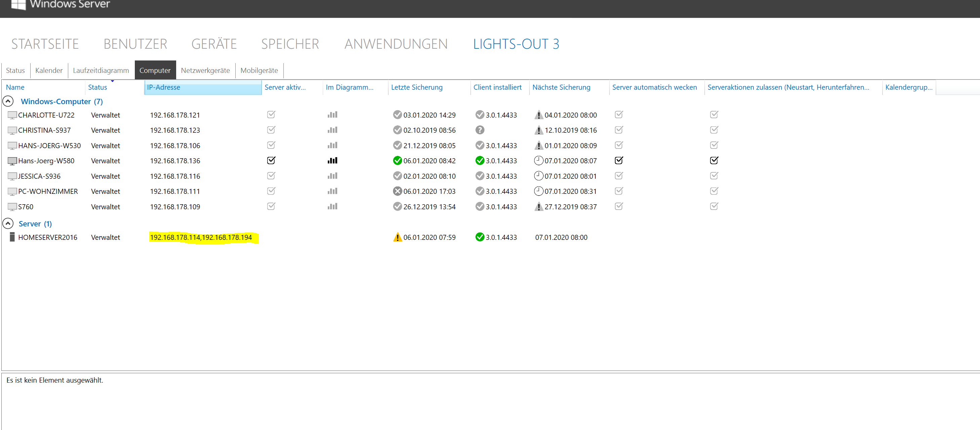Toggle auto-wake server checkbox for CHRISTINA-S937
This screenshot has height=430, width=980.
619,130
